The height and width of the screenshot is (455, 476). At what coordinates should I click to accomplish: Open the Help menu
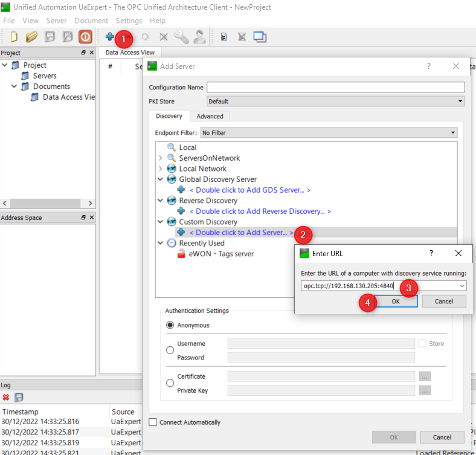click(158, 21)
